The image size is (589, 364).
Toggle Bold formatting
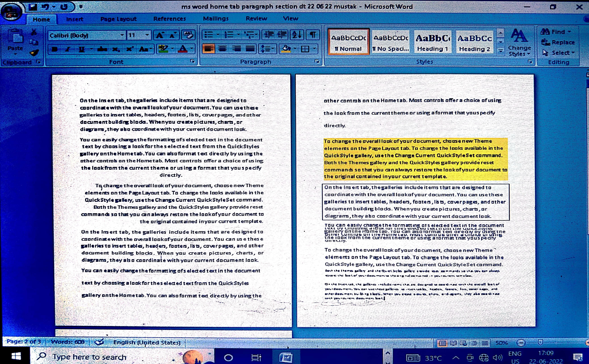click(55, 49)
